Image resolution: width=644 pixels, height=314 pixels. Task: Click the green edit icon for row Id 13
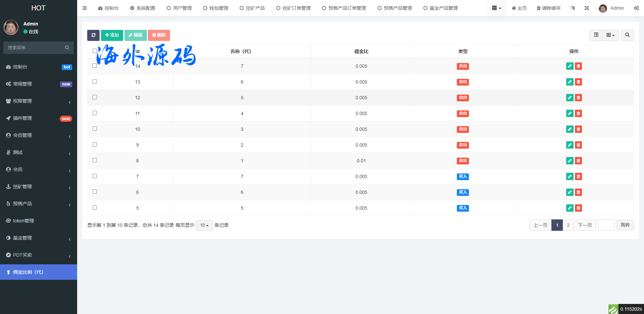tap(570, 82)
